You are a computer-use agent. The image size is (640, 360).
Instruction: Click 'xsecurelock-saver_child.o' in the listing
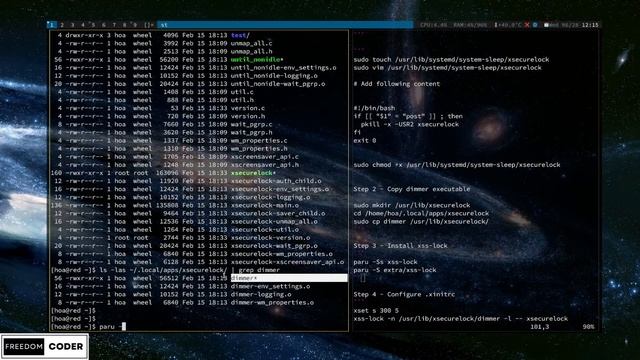pyautogui.click(x=278, y=213)
